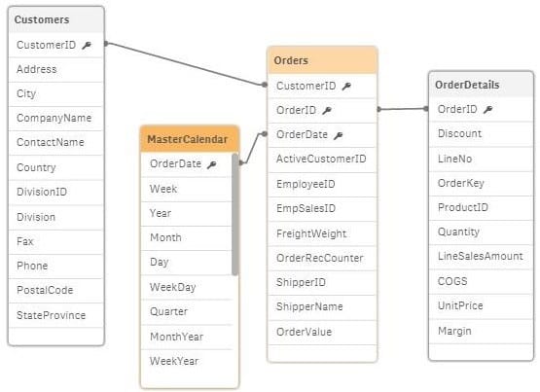This screenshot has height=392, width=540.
Task: Select the CompanyName field in Customers
Action: (x=56, y=118)
